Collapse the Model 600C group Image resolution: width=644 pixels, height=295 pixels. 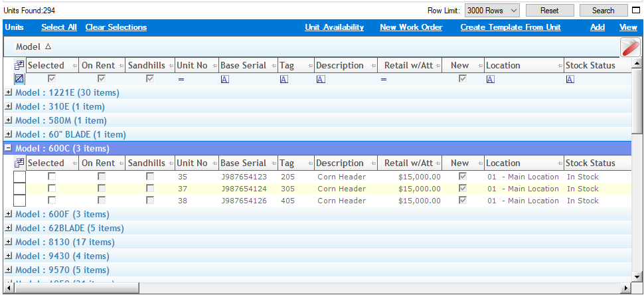pyautogui.click(x=9, y=149)
